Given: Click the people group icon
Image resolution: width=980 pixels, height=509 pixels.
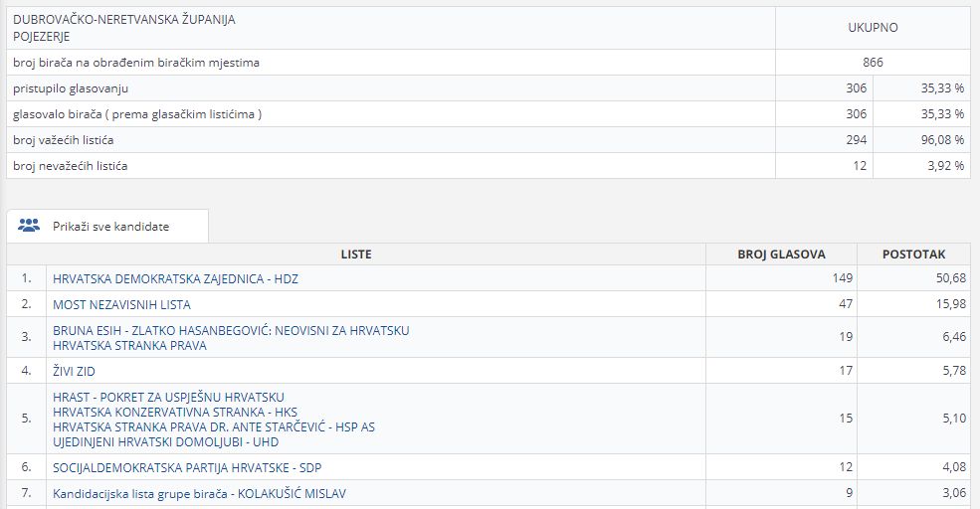Looking at the screenshot, I should [28, 226].
